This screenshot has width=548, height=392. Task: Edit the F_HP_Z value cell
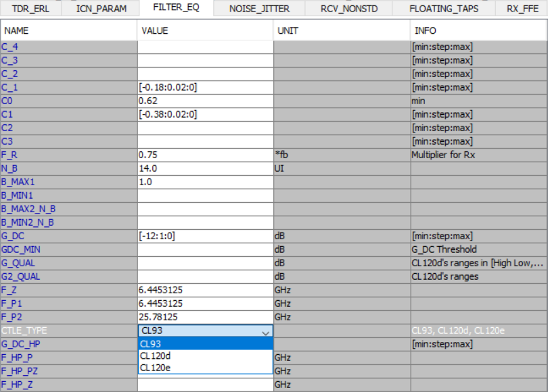(206, 385)
